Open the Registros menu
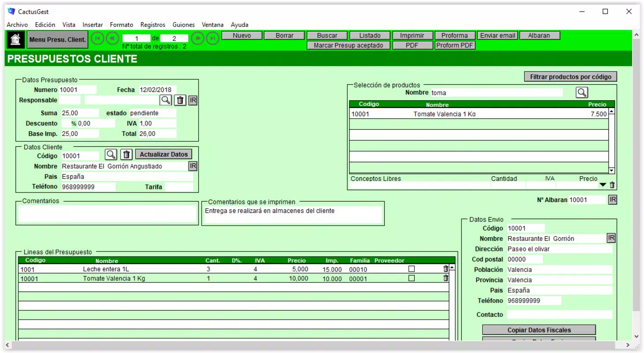The image size is (644, 353). click(x=153, y=25)
